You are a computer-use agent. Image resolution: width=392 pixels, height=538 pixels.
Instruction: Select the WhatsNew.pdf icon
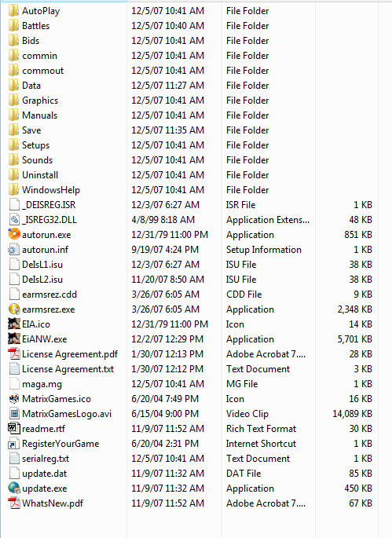click(x=14, y=503)
